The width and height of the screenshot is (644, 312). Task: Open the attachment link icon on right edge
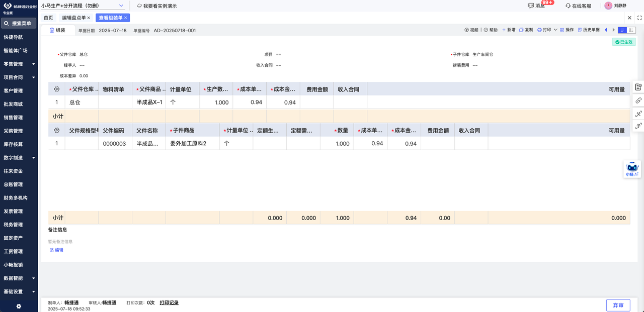tap(638, 100)
